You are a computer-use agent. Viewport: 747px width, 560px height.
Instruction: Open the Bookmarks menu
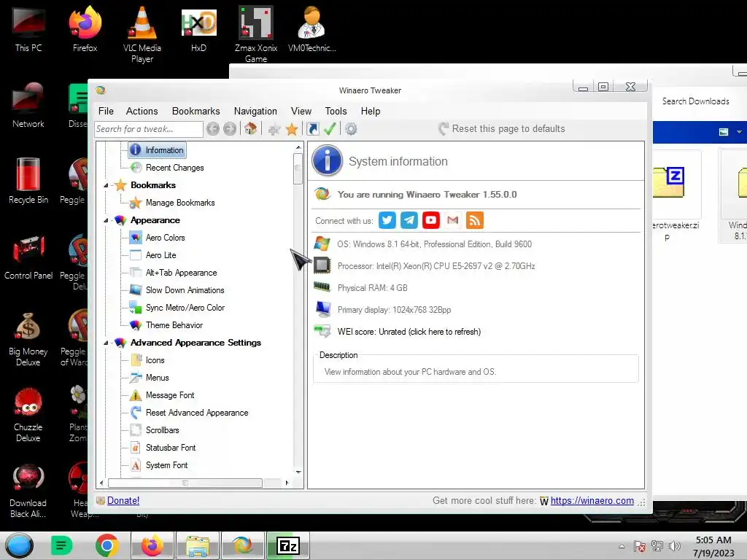tap(196, 111)
